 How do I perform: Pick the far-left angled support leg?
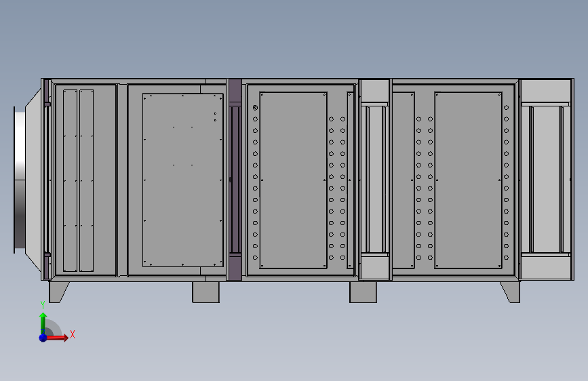tap(59, 292)
